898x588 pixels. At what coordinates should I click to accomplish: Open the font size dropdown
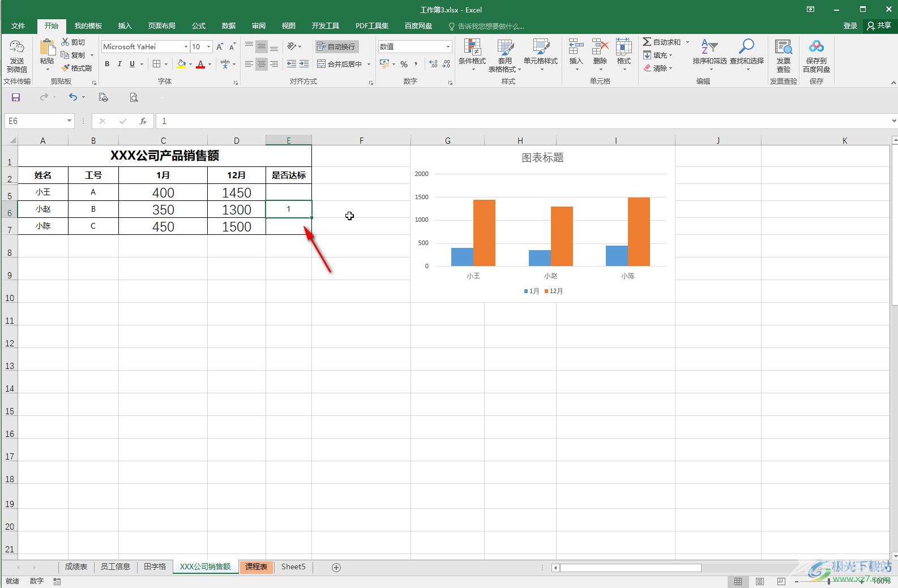click(x=208, y=46)
